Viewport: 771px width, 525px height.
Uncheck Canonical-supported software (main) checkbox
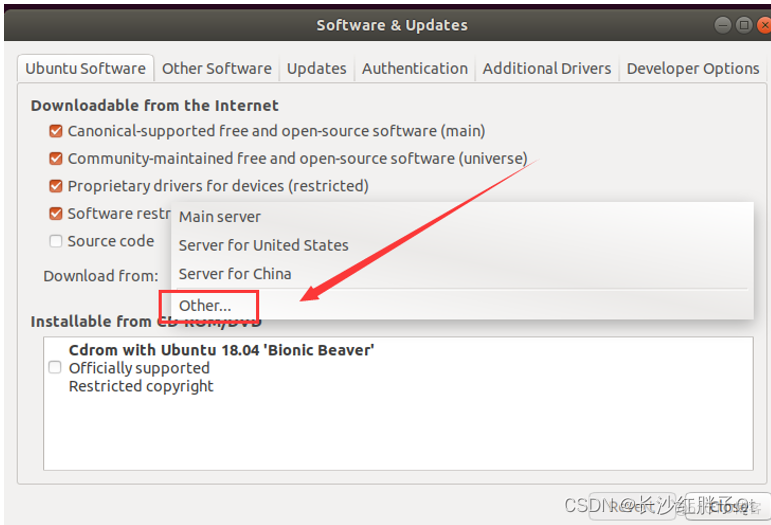pyautogui.click(x=56, y=131)
